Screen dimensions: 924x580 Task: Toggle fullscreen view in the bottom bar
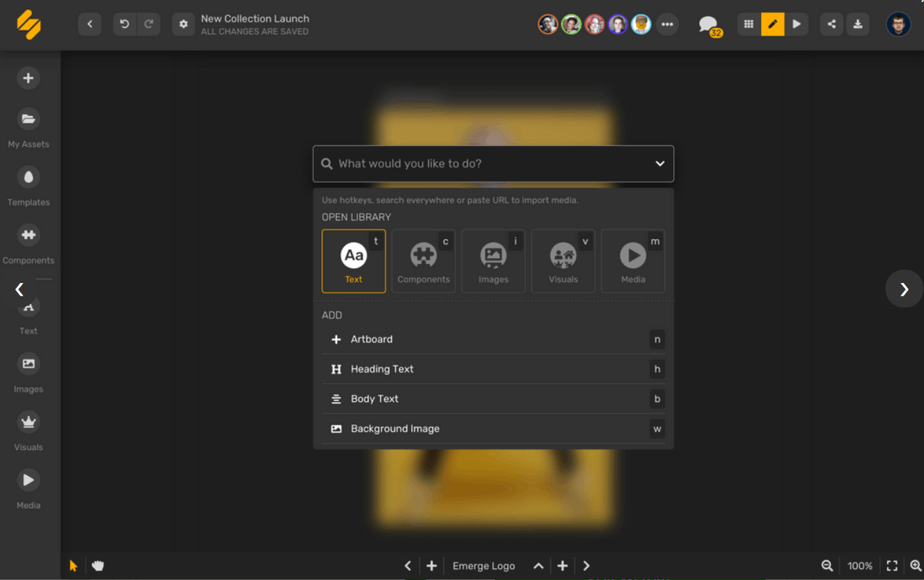[892, 565]
